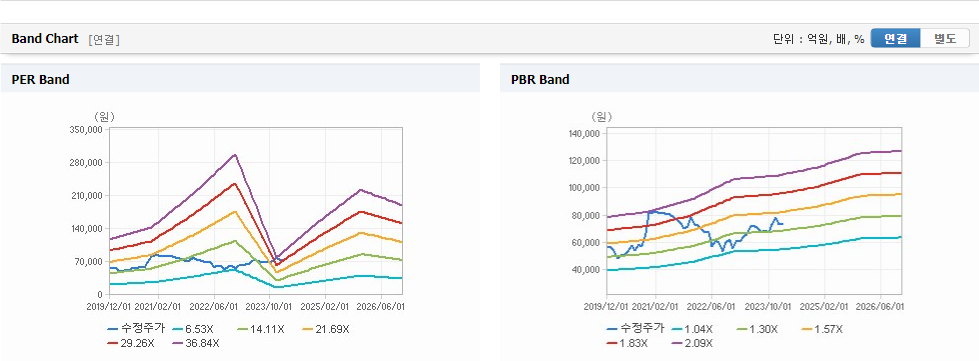Image resolution: width=979 pixels, height=361 pixels.
Task: Switch to the 별도 view
Action: coord(945,39)
